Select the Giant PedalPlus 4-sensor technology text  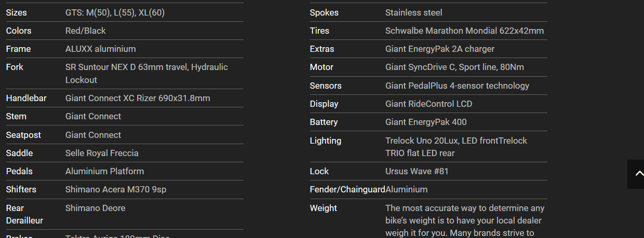(x=457, y=86)
